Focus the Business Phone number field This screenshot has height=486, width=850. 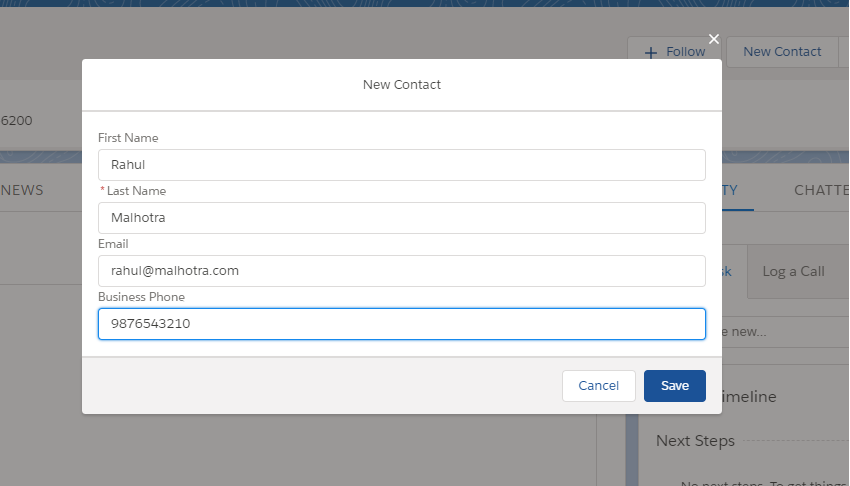[402, 324]
